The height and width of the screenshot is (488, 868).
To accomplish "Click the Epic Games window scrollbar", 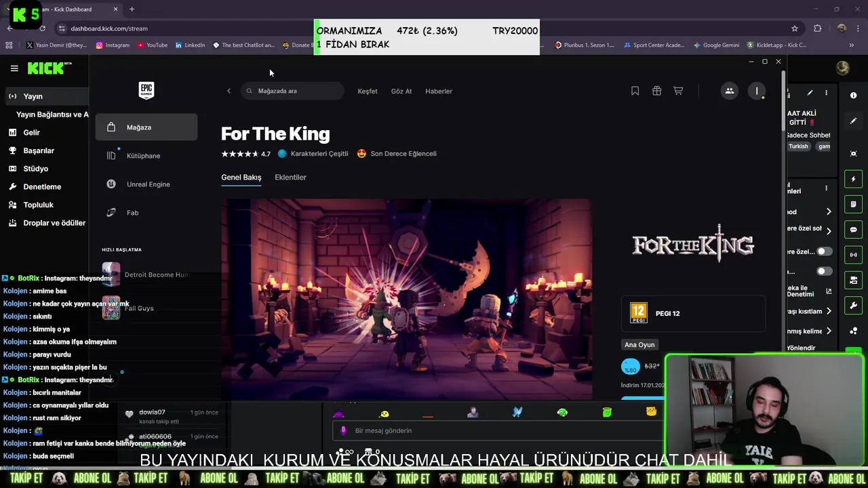I will click(x=784, y=102).
